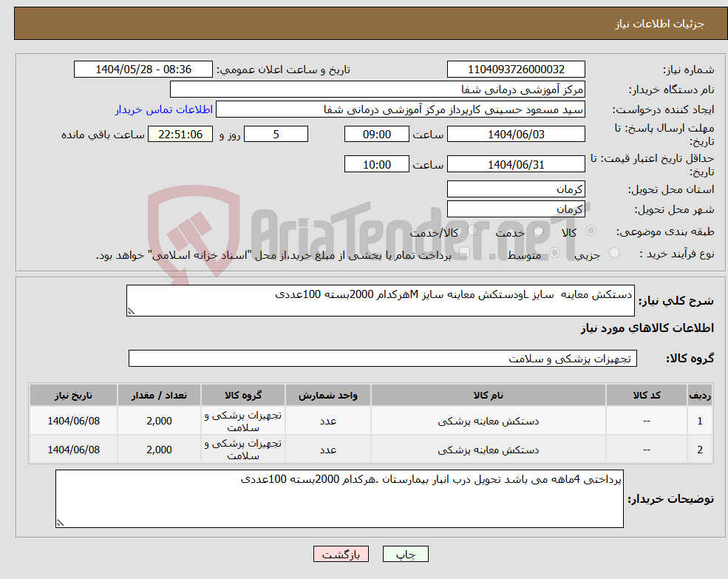Select the جزیي purchase process option
This screenshot has height=579, width=728.
tap(616, 251)
